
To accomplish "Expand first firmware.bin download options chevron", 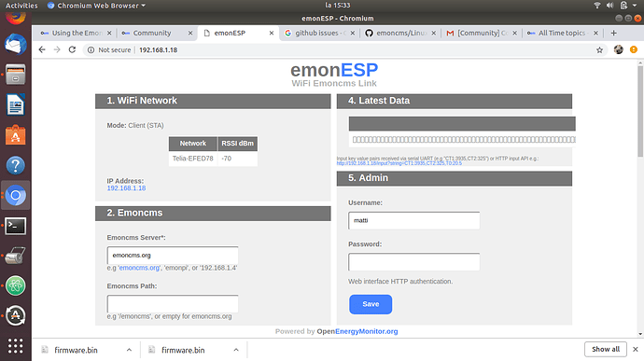I will pyautogui.click(x=129, y=350).
